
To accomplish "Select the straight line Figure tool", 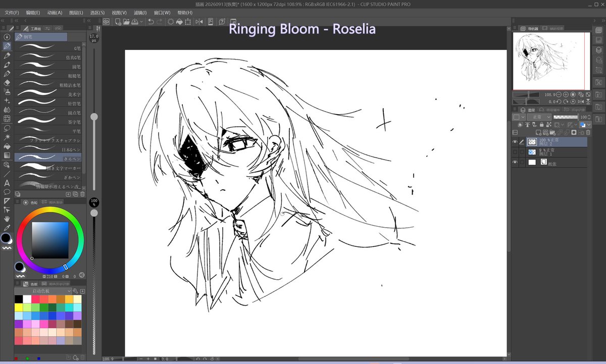I will (x=7, y=174).
